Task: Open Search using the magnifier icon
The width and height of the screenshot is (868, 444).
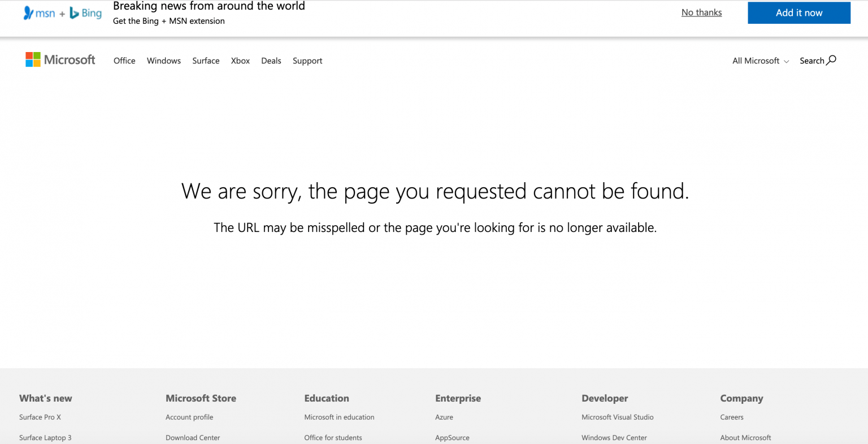Action: [x=831, y=61]
